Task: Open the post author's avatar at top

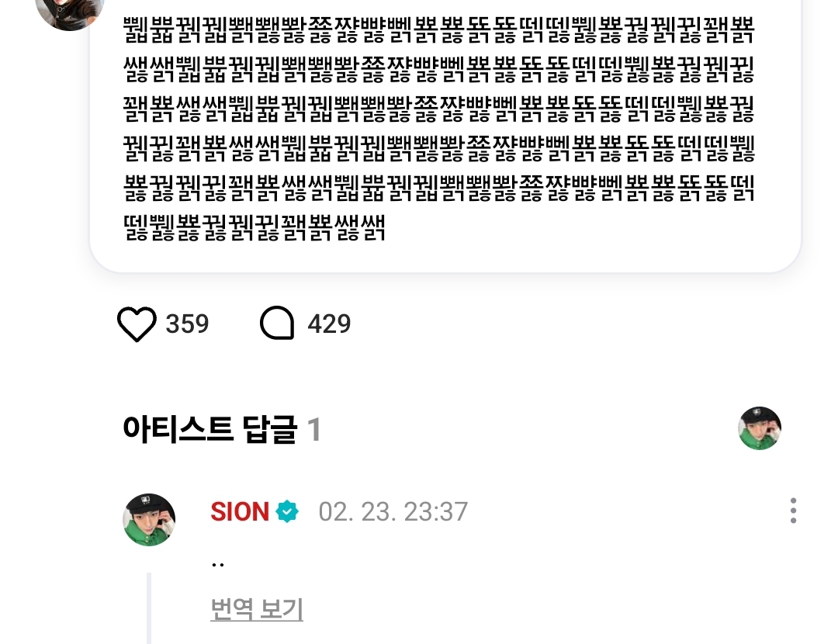Action: (x=70, y=11)
